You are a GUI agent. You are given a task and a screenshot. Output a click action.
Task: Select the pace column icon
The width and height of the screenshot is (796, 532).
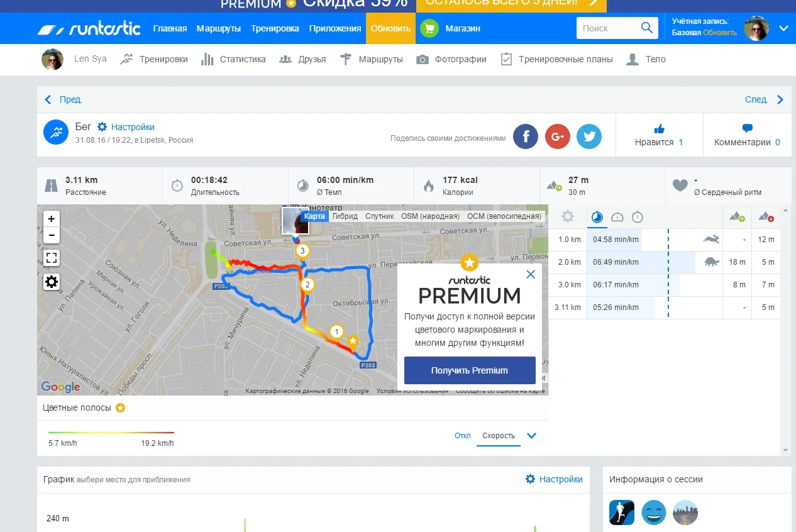pos(597,218)
